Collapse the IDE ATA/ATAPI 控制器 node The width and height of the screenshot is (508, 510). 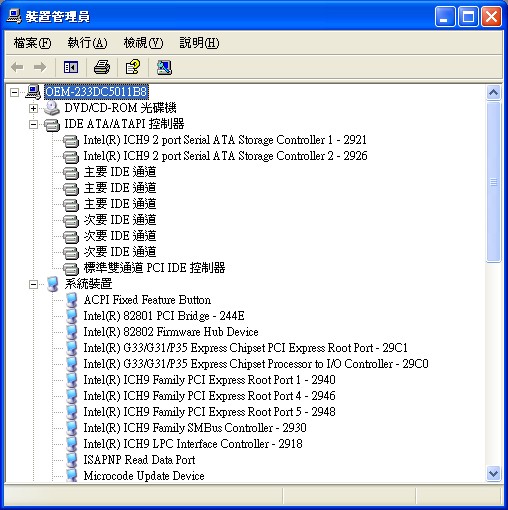[x=33, y=124]
